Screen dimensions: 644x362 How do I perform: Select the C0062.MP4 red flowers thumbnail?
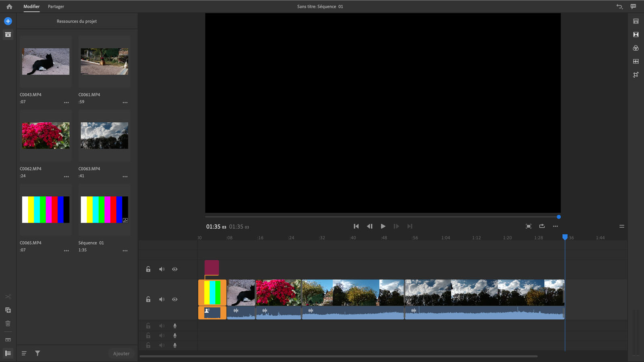(46, 136)
